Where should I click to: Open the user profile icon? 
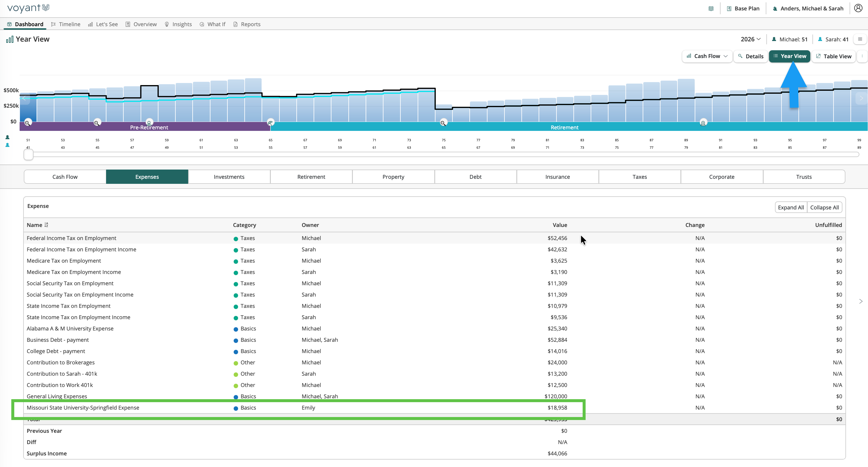(858, 8)
